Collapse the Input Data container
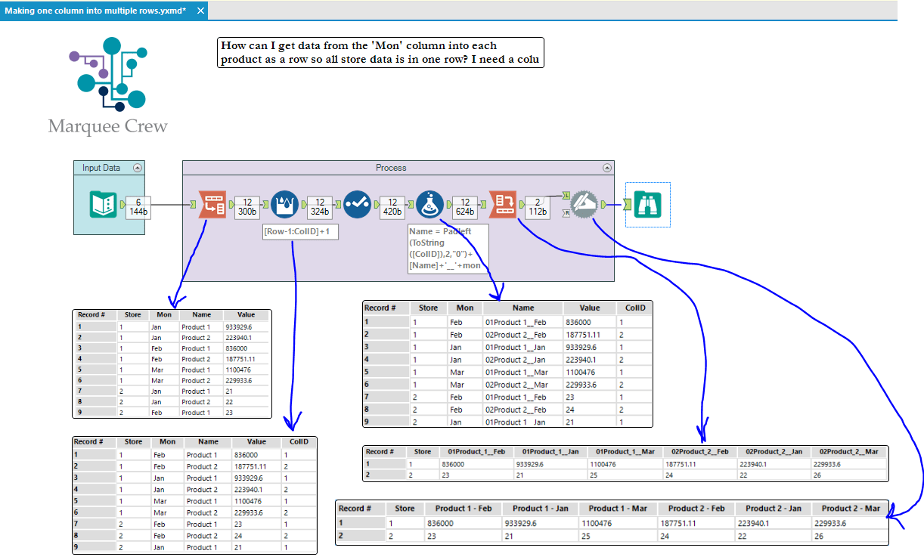This screenshot has width=924, height=560. point(137,167)
